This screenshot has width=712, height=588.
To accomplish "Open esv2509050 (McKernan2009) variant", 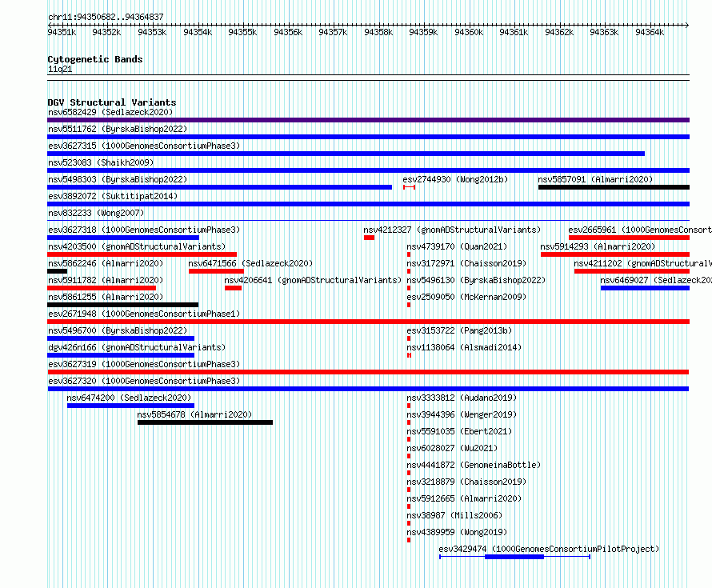I will click(x=466, y=297).
